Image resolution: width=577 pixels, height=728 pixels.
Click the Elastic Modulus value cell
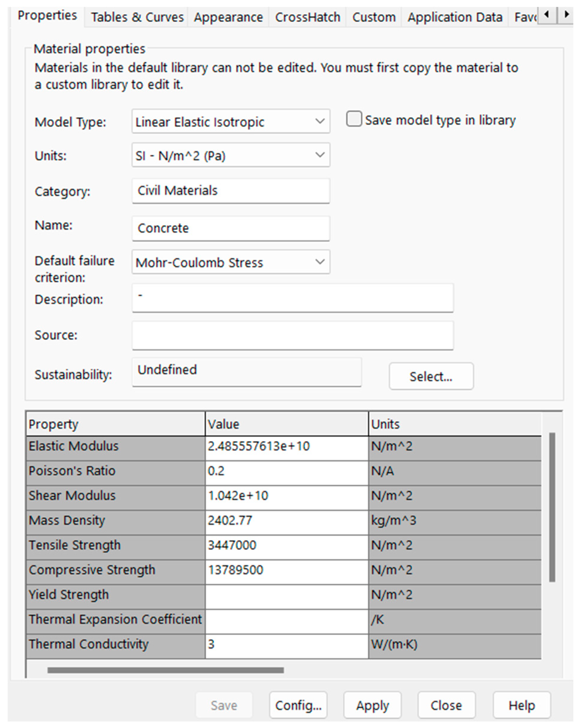coord(287,446)
